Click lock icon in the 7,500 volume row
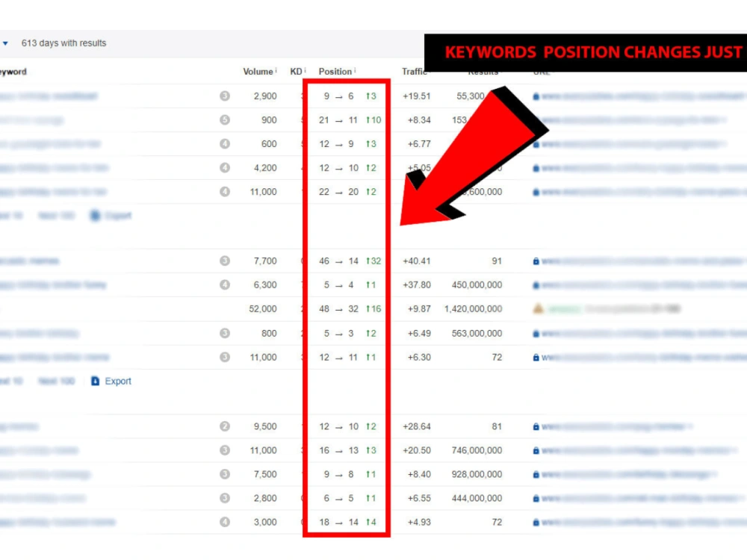The width and height of the screenshot is (747, 560). click(x=536, y=475)
